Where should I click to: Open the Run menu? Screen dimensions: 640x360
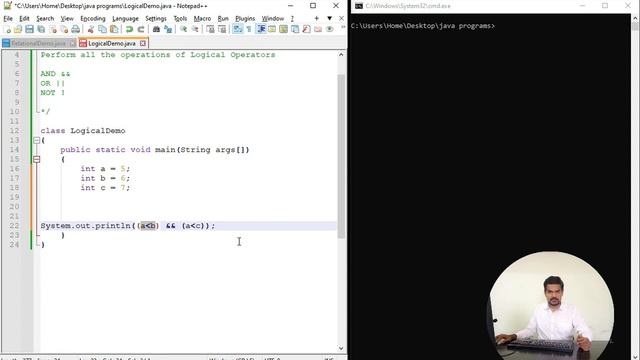pyautogui.click(x=223, y=18)
